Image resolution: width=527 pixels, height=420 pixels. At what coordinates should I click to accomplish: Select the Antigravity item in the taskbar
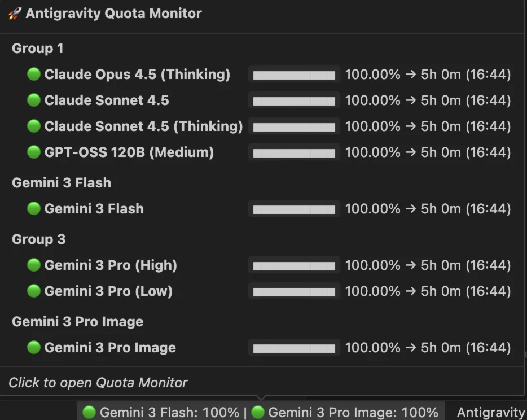pos(490,412)
